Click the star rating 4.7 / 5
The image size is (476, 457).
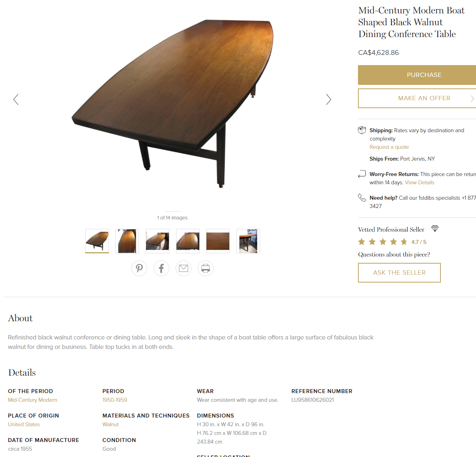392,242
